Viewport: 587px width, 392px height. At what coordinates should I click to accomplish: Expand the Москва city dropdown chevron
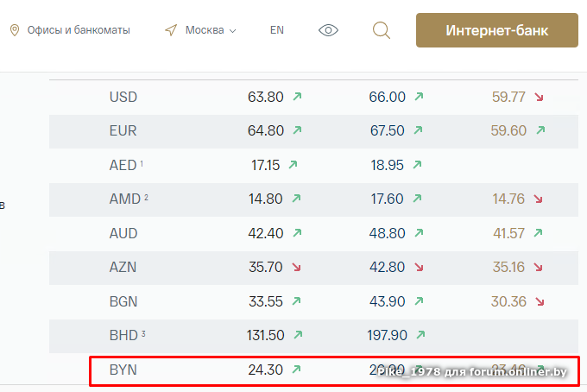233,31
